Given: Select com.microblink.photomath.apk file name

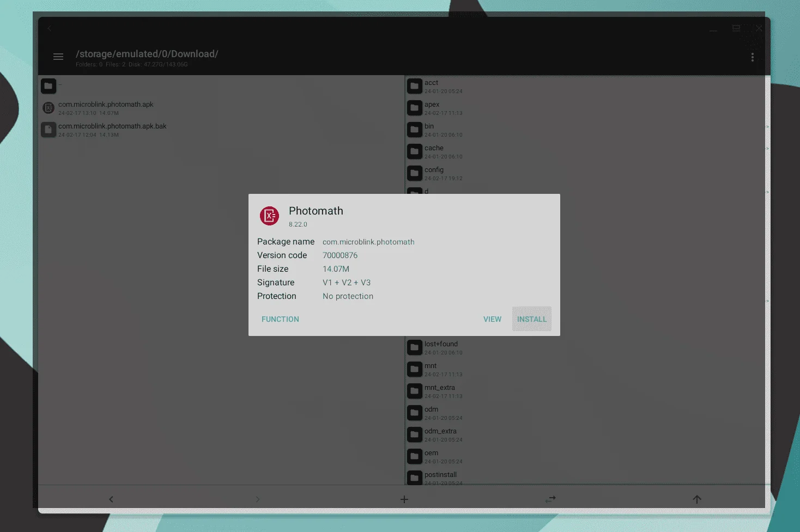Looking at the screenshot, I should [106, 104].
